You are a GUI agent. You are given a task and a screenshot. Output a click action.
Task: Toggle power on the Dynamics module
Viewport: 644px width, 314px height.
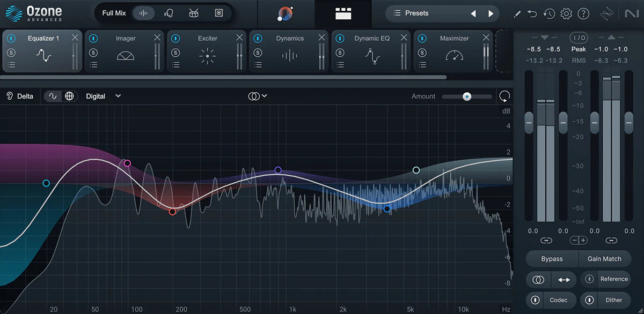257,38
